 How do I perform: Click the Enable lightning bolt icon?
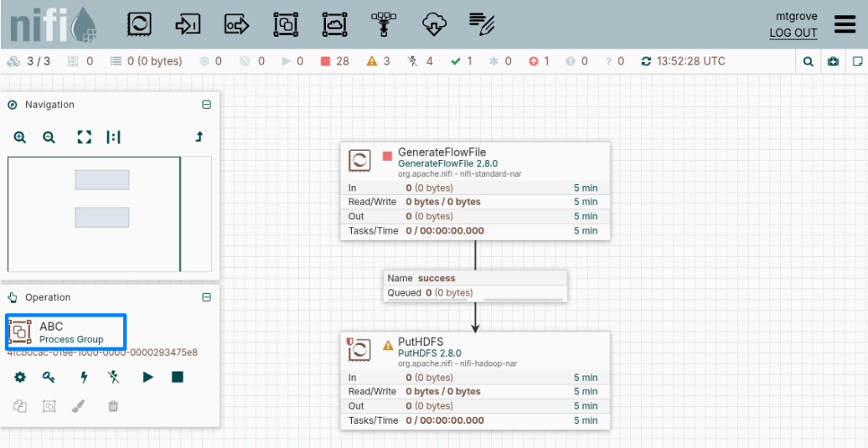pos(84,377)
